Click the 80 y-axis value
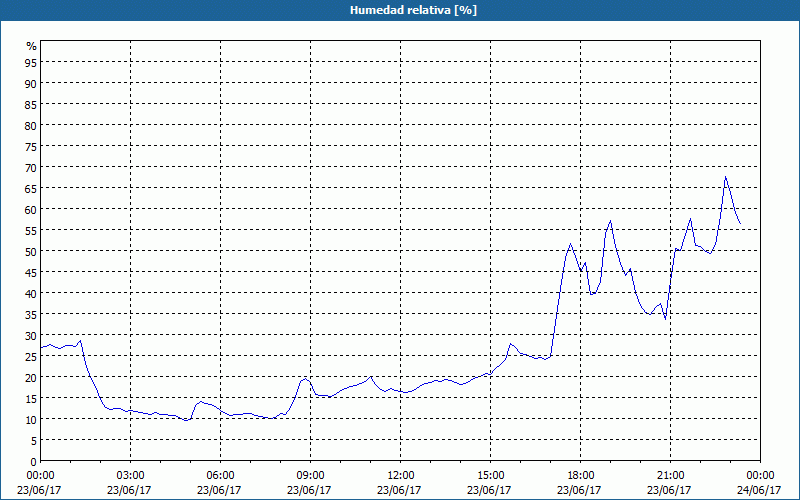The width and height of the screenshot is (800, 500). pos(31,125)
